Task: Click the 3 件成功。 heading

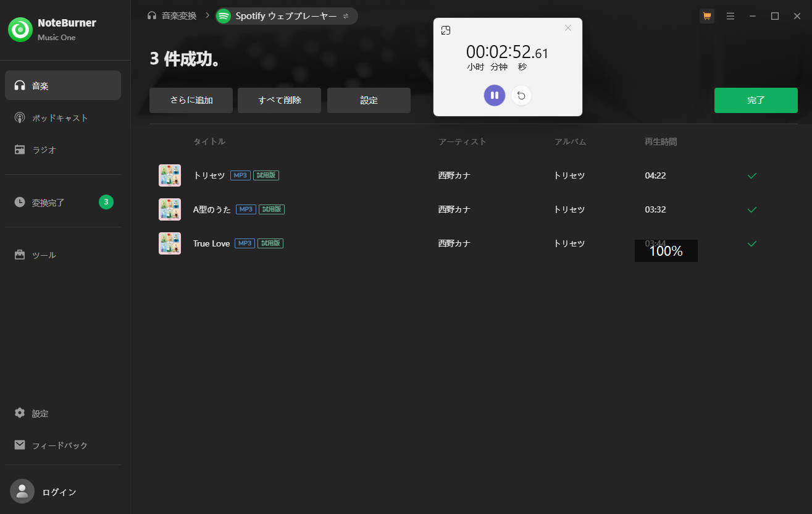Action: (x=185, y=59)
